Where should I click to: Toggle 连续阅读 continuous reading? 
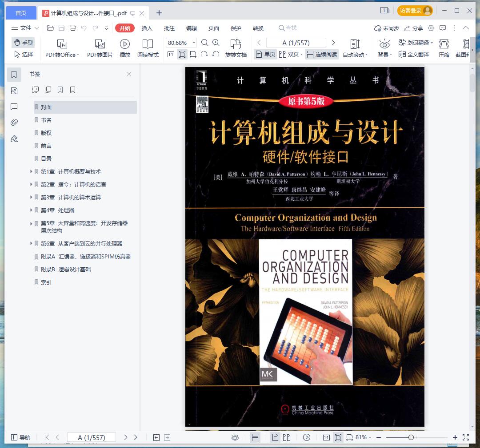click(x=321, y=55)
